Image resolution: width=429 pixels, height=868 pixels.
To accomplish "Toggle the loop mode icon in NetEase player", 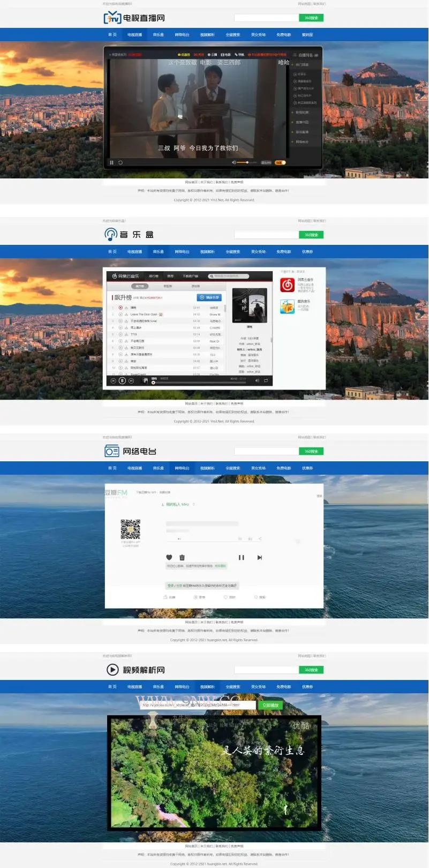I will [266, 380].
